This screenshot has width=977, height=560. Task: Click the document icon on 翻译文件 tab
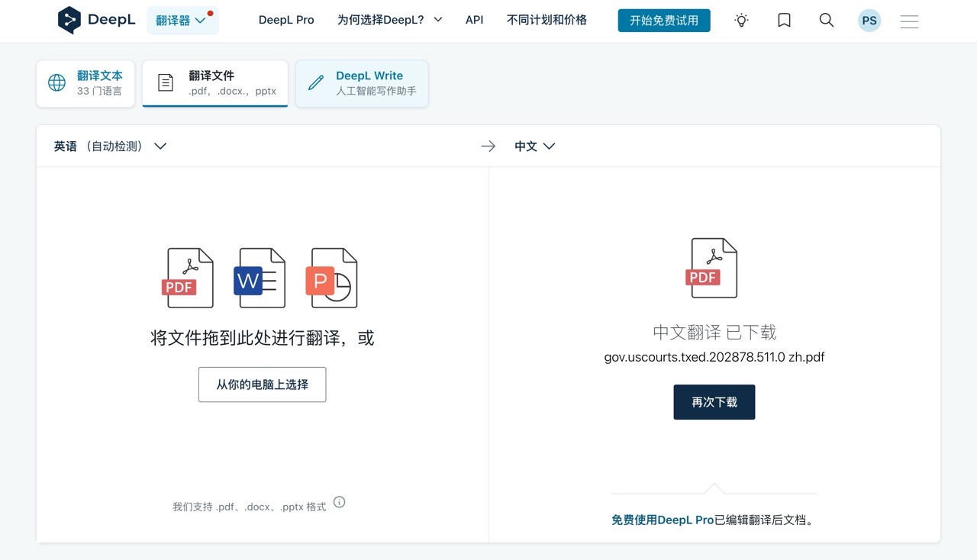(x=166, y=83)
